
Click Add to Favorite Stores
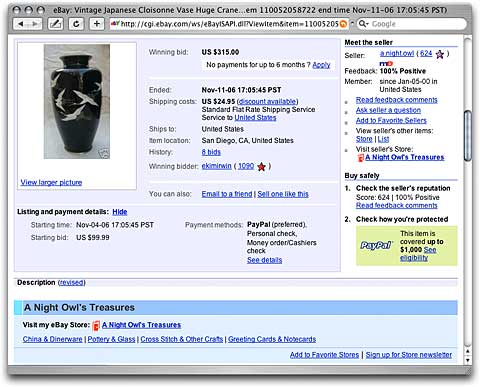tap(324, 355)
